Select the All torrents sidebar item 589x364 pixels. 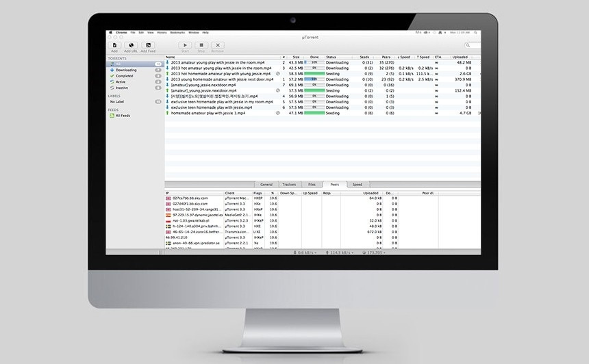click(x=134, y=64)
